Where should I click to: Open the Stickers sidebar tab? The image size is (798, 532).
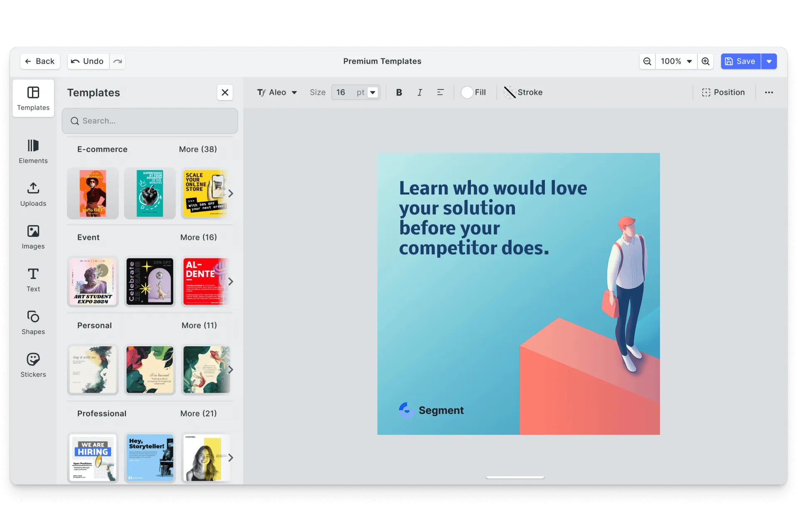click(x=33, y=365)
